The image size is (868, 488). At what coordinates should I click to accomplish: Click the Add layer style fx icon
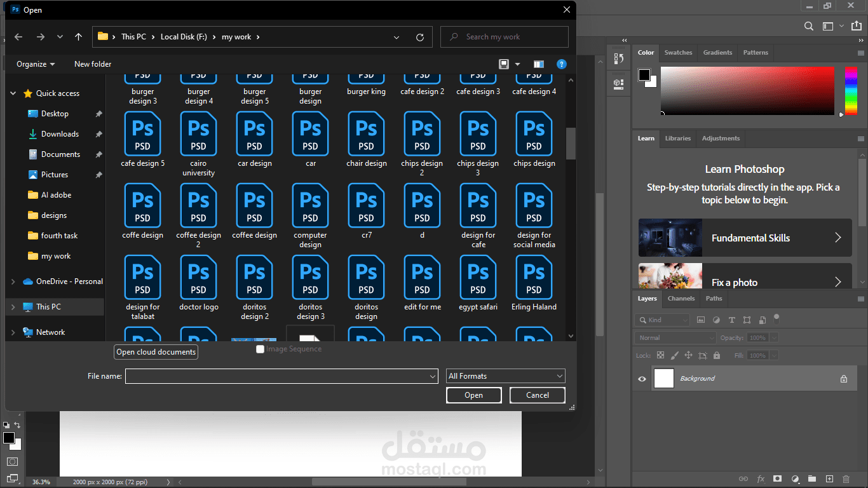(761, 478)
